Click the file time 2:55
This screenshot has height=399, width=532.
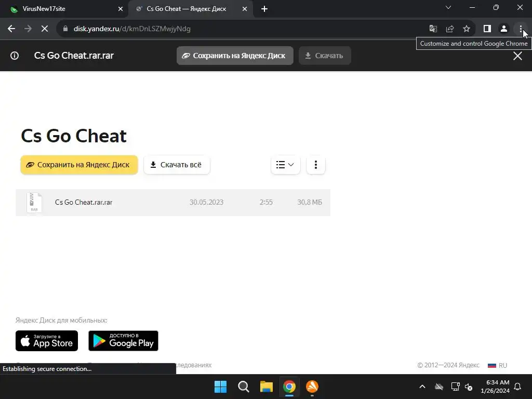(266, 202)
